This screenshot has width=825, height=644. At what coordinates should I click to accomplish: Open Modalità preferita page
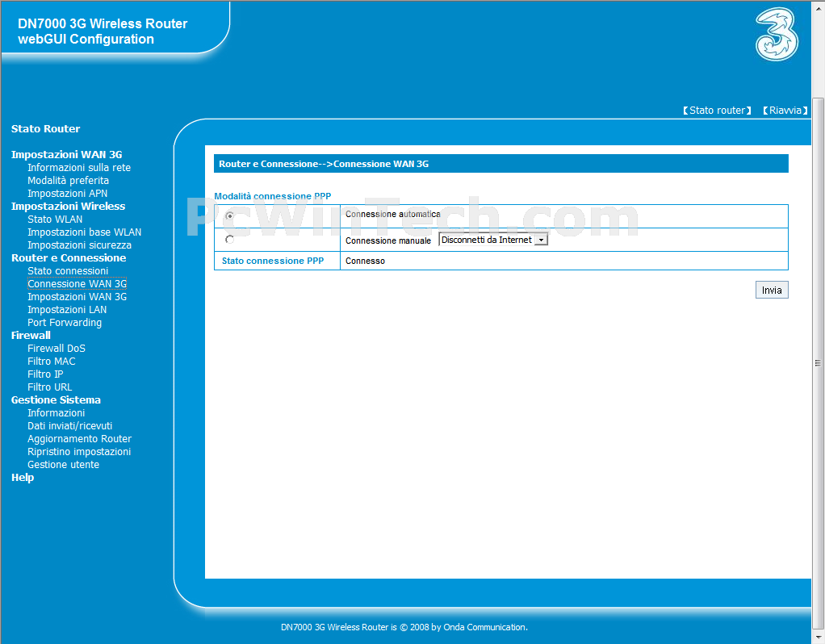pyautogui.click(x=68, y=181)
